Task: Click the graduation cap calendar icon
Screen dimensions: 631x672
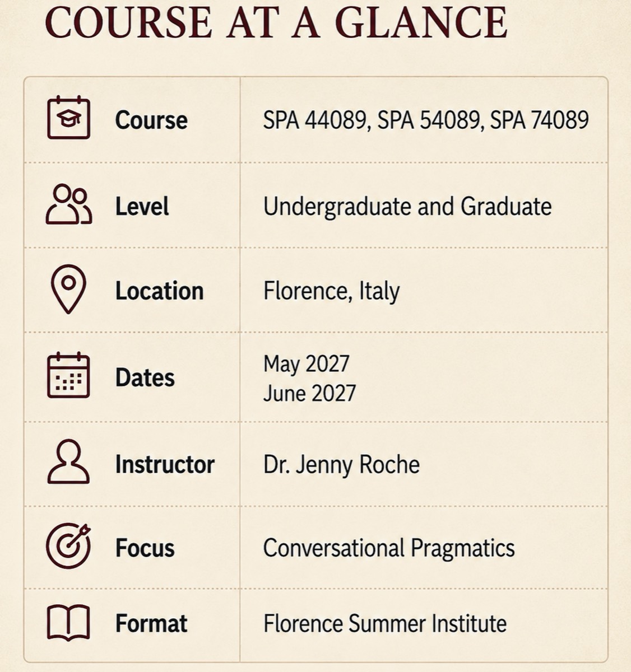Action: point(68,118)
